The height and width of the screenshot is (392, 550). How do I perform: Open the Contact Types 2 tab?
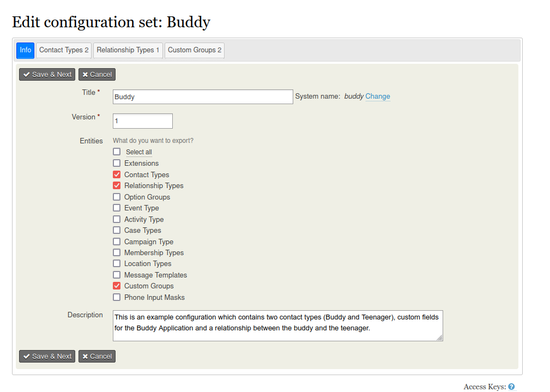[64, 50]
